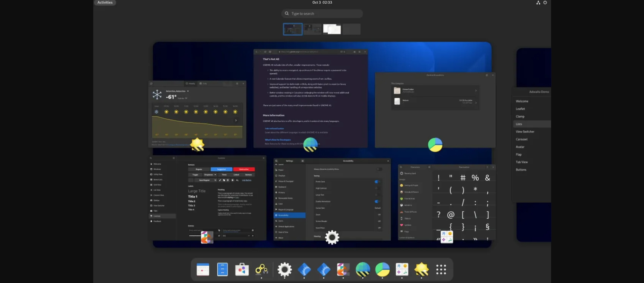Click network icon in top bar

pyautogui.click(x=538, y=2)
